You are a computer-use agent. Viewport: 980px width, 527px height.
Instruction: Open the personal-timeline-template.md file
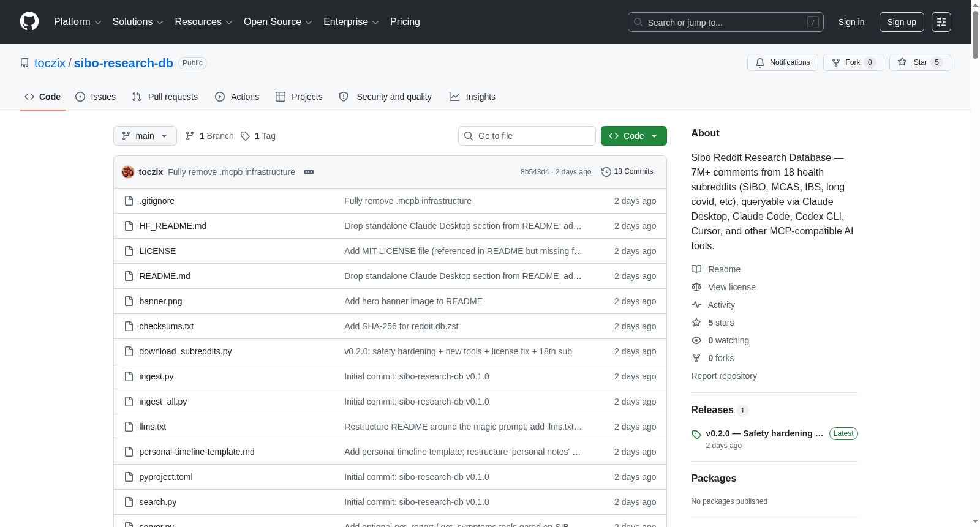pos(197,452)
